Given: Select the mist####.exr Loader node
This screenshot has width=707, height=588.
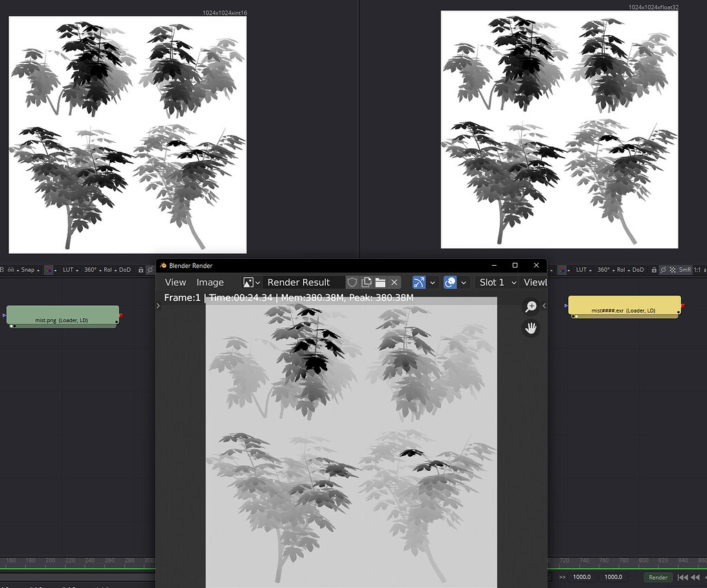Looking at the screenshot, I should click(x=624, y=306).
